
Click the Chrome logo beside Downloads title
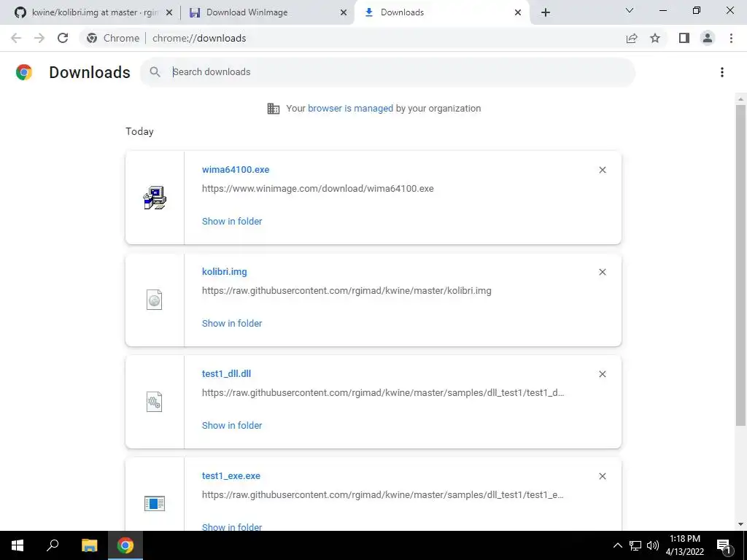[x=24, y=72]
